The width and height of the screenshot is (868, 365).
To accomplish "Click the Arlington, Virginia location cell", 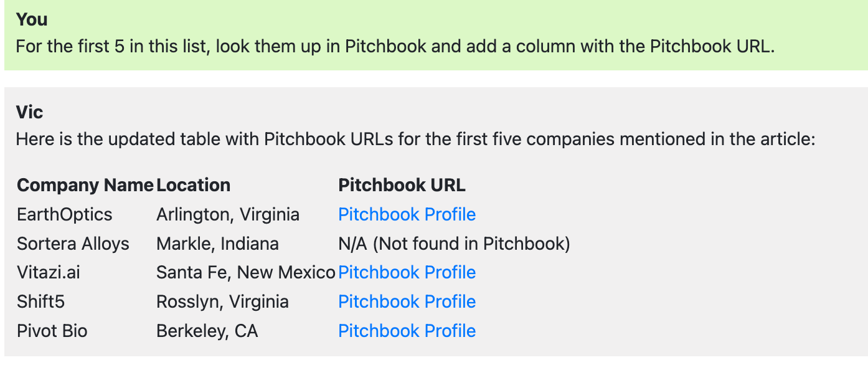I will 228,214.
